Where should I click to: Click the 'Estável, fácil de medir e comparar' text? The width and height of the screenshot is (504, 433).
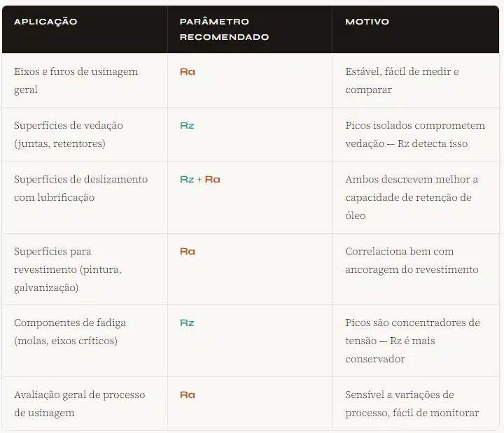tap(402, 80)
